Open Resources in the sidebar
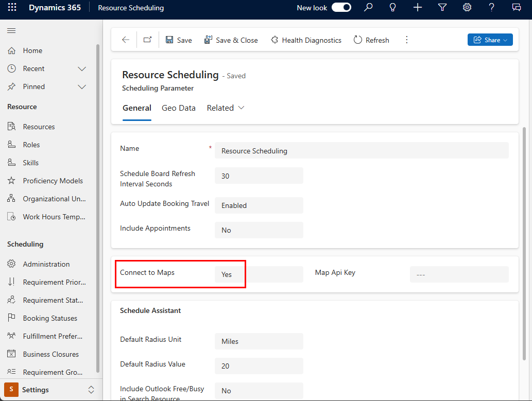 pyautogui.click(x=39, y=127)
